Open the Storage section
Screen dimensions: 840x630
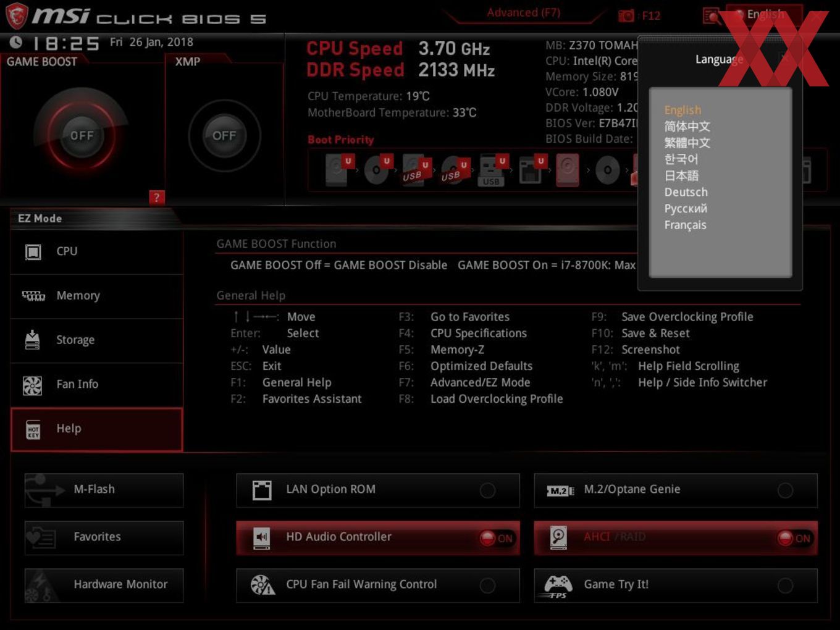tap(97, 340)
